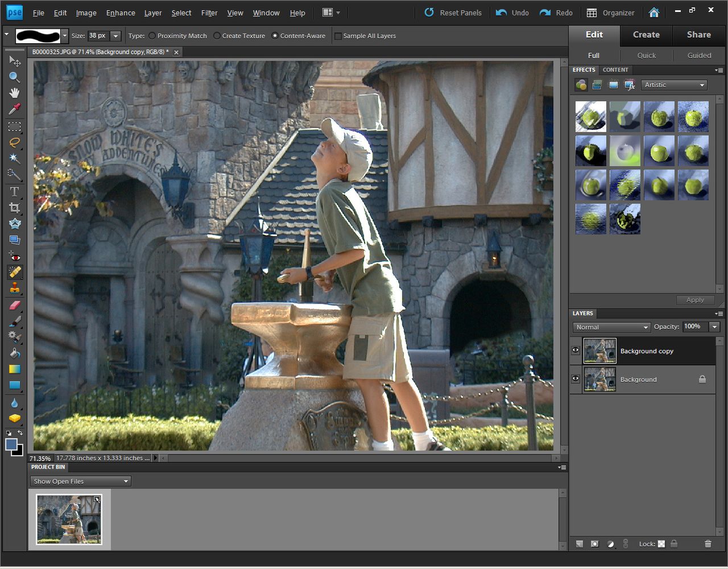Pick the Paint Bucket tool

[x=14, y=353]
